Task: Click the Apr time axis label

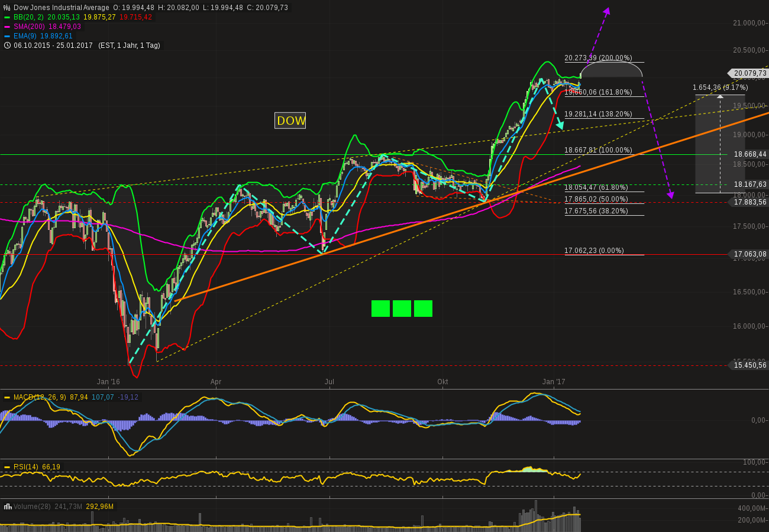Action: pos(216,382)
